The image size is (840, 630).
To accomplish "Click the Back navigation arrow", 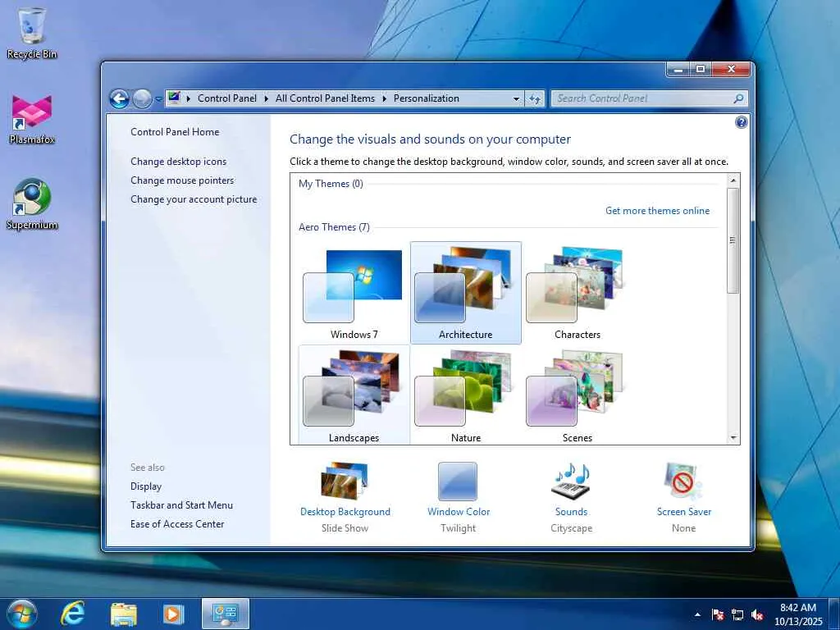I will click(x=119, y=98).
